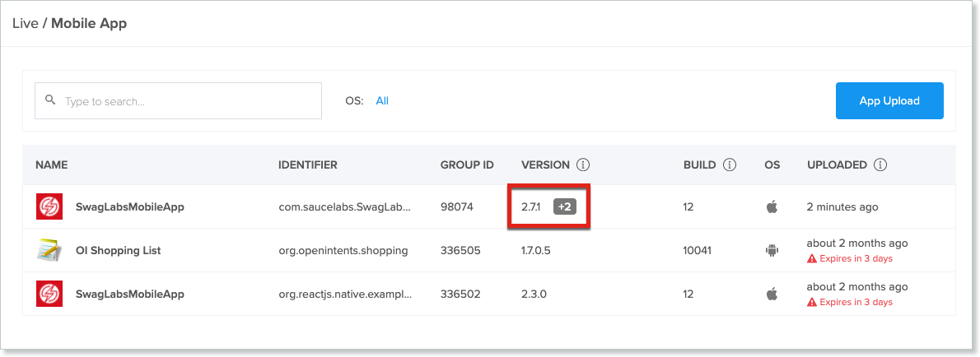Viewport: 980px width, 357px height.
Task: Click version 2.3.0
Action: click(534, 294)
